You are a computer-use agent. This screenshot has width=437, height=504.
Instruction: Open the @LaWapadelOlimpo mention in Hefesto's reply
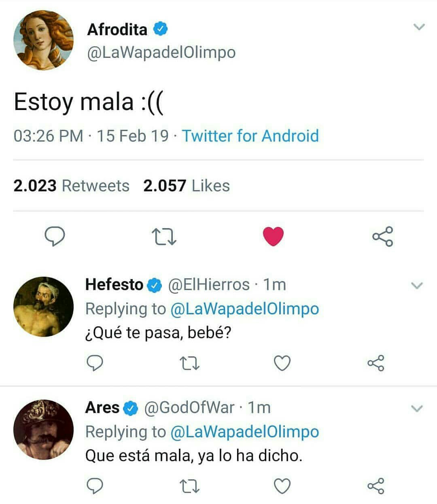tap(244, 309)
